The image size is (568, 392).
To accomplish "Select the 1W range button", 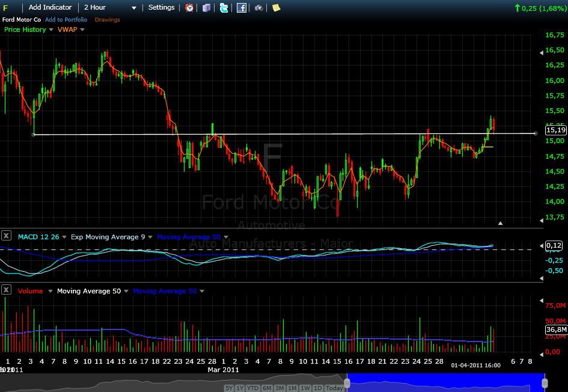I will click(x=305, y=388).
